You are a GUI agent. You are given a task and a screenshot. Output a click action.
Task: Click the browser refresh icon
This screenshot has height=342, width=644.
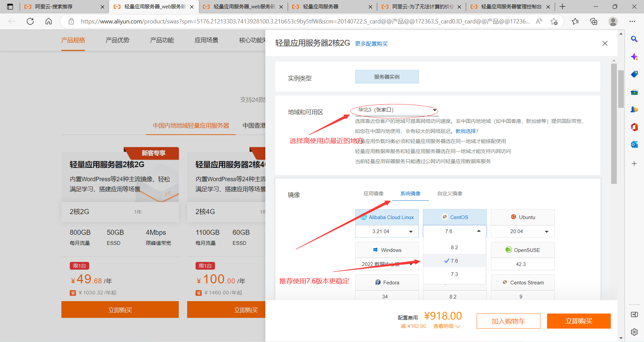tap(30, 21)
